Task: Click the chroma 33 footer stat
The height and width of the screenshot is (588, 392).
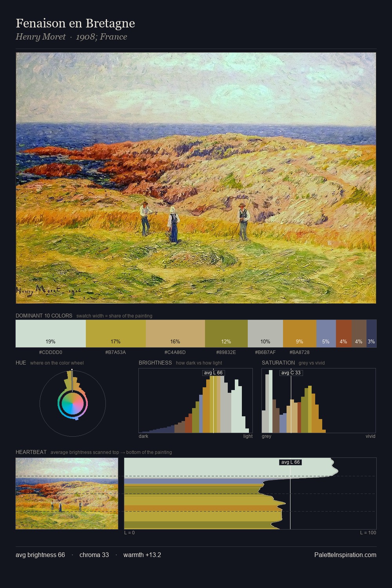Action: pos(94,555)
